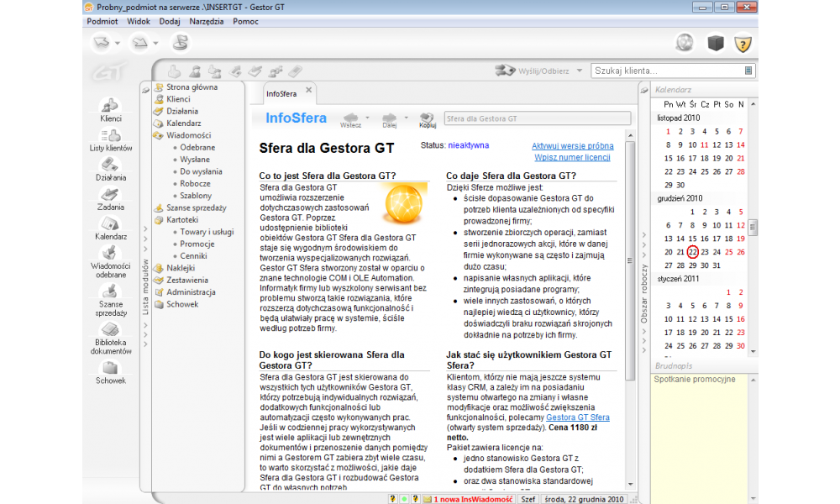840x504 pixels.
Task: Open the Podmiot menu
Action: 102,22
